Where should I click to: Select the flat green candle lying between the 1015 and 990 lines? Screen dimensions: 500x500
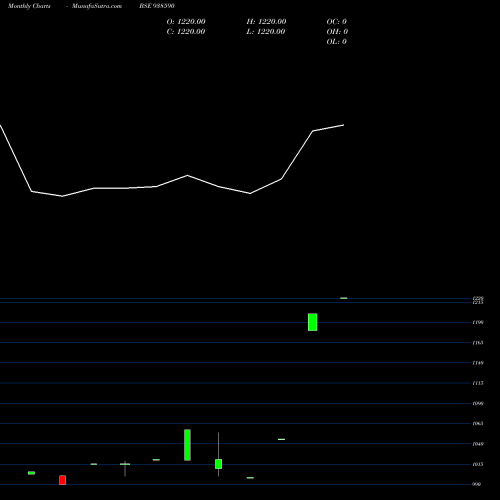(x=250, y=478)
